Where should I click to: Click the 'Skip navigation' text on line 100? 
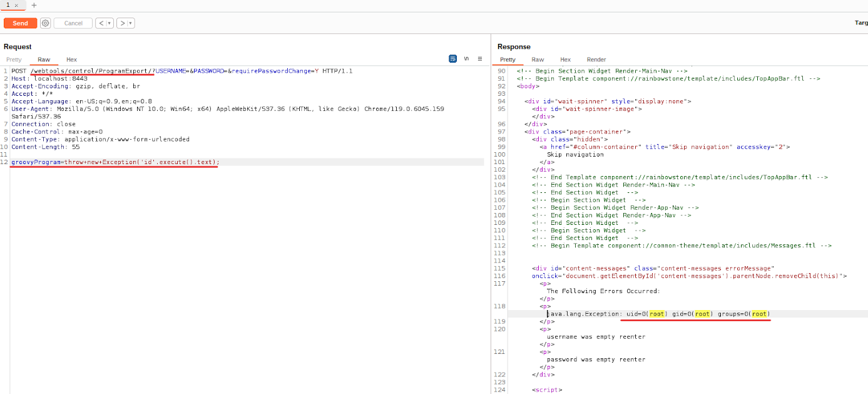(575, 154)
